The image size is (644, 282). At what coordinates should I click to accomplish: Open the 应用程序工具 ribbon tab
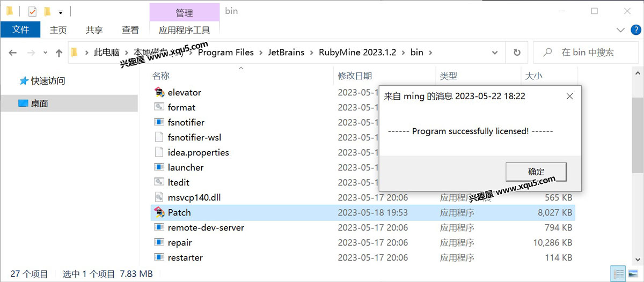coord(185,30)
